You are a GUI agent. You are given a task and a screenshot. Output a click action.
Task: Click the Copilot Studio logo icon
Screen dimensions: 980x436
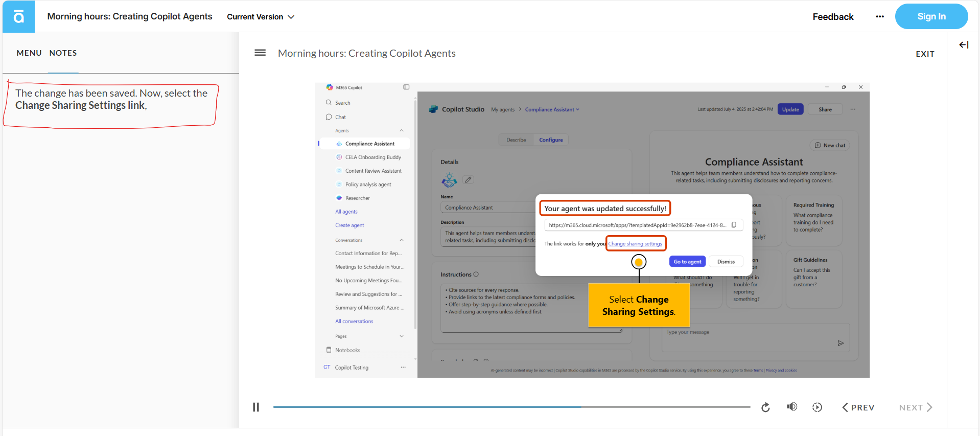point(433,109)
